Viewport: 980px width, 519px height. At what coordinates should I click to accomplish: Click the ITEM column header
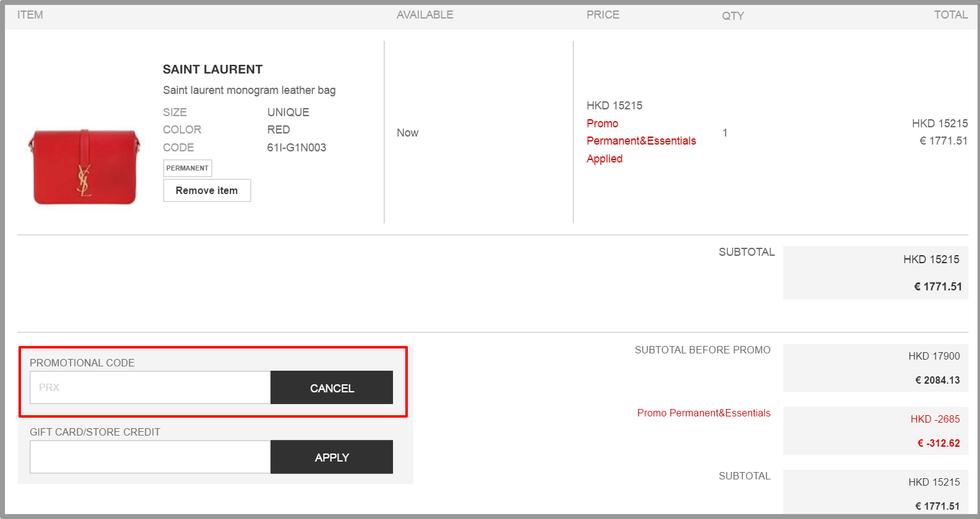[x=30, y=15]
